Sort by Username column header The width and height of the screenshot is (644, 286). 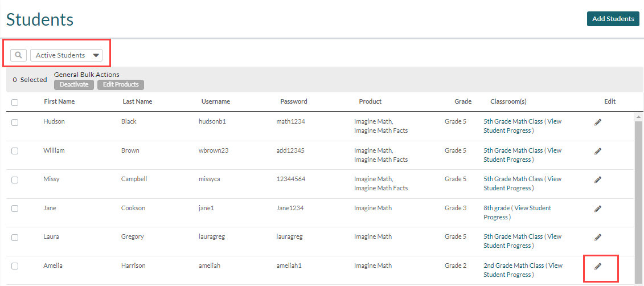click(215, 101)
